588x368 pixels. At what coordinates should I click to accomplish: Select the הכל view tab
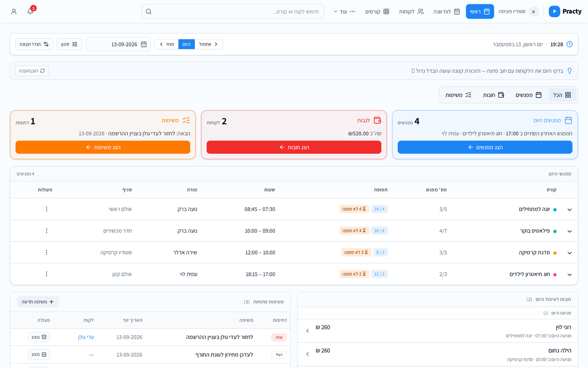pyautogui.click(x=562, y=95)
